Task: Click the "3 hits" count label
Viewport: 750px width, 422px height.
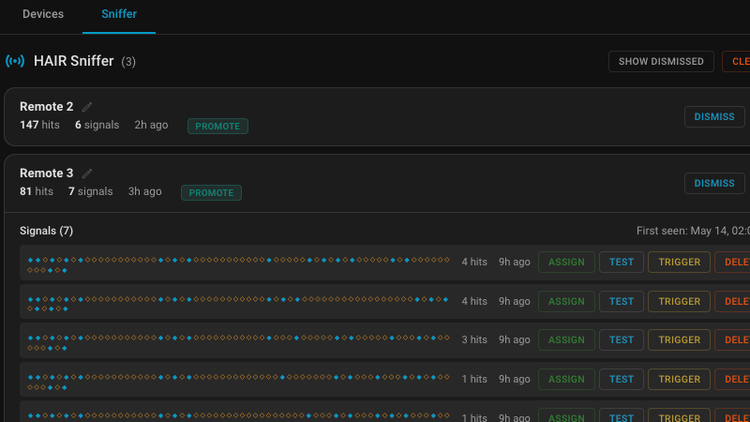Action: (474, 340)
